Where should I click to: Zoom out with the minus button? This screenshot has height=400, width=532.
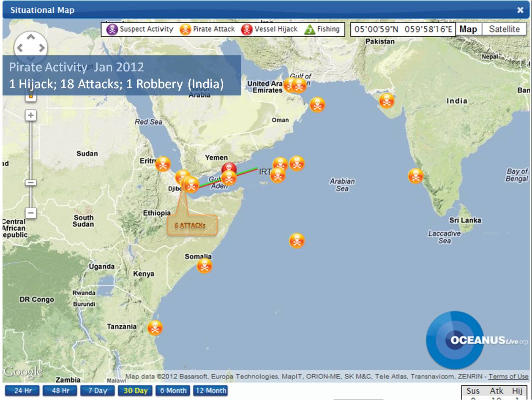pos(31,212)
